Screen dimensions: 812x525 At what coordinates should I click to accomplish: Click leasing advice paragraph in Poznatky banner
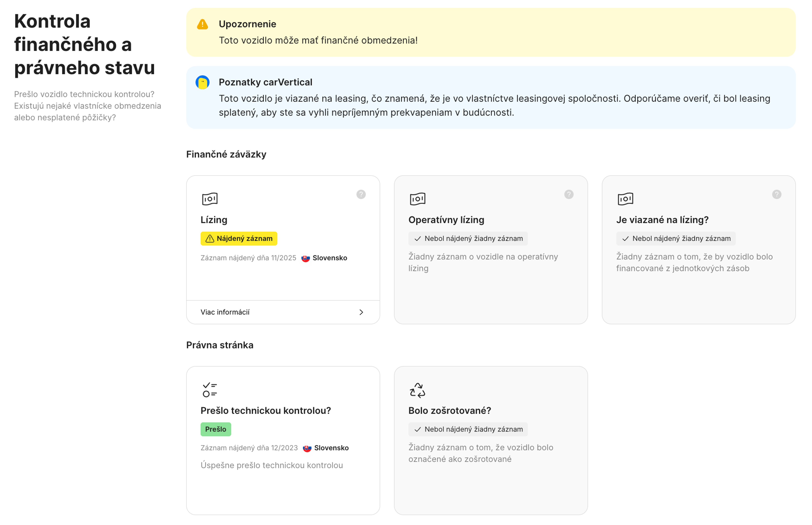(x=494, y=105)
